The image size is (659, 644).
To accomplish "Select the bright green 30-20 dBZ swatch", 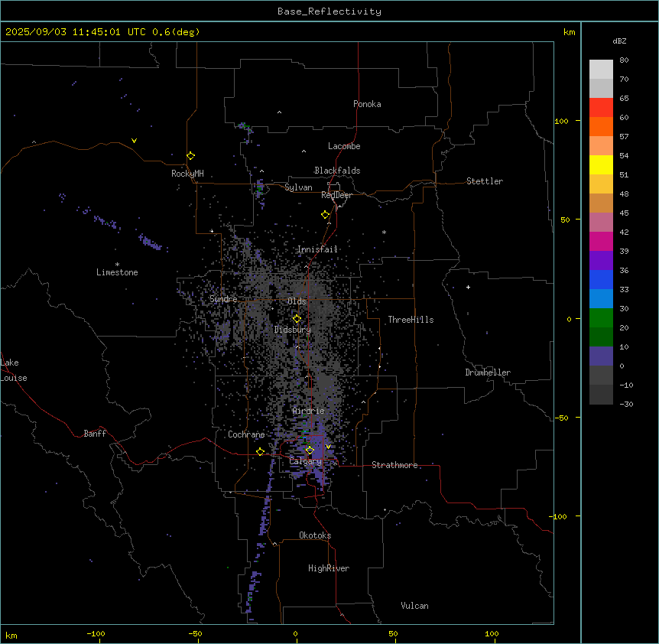I will pos(601,318).
